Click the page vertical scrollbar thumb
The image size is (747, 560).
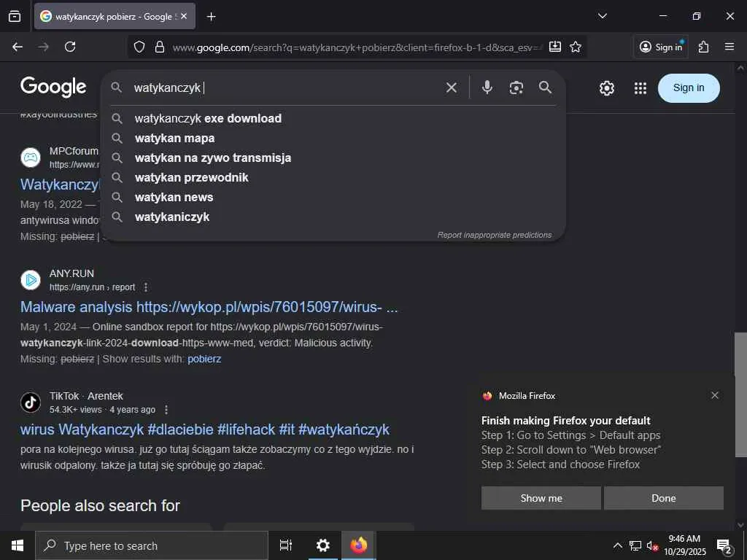[740, 394]
